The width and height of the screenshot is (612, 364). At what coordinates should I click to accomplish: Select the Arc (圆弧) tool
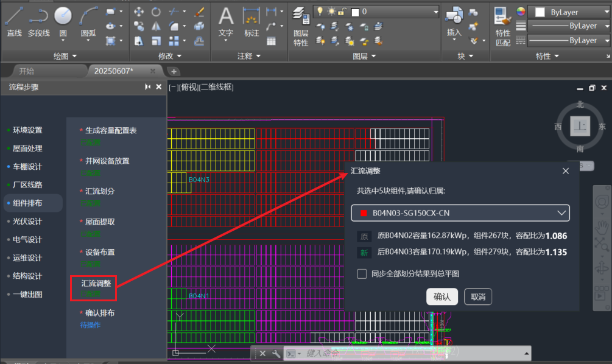88,22
